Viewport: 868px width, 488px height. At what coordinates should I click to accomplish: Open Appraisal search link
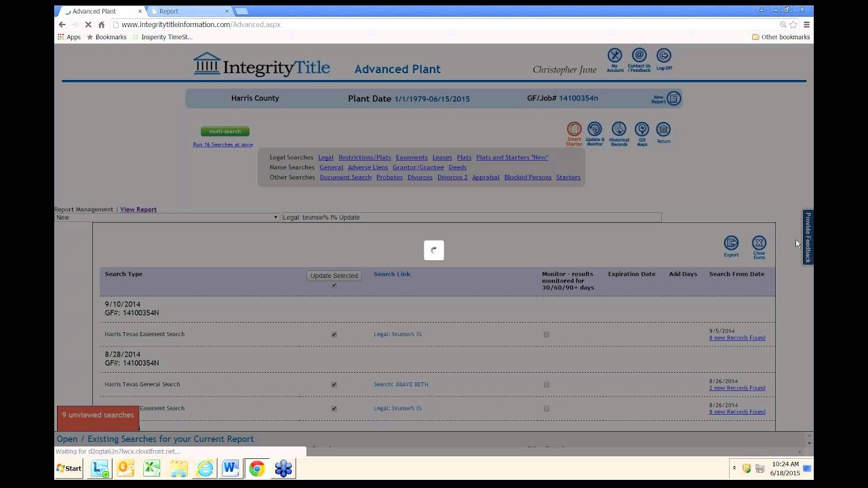coord(486,178)
